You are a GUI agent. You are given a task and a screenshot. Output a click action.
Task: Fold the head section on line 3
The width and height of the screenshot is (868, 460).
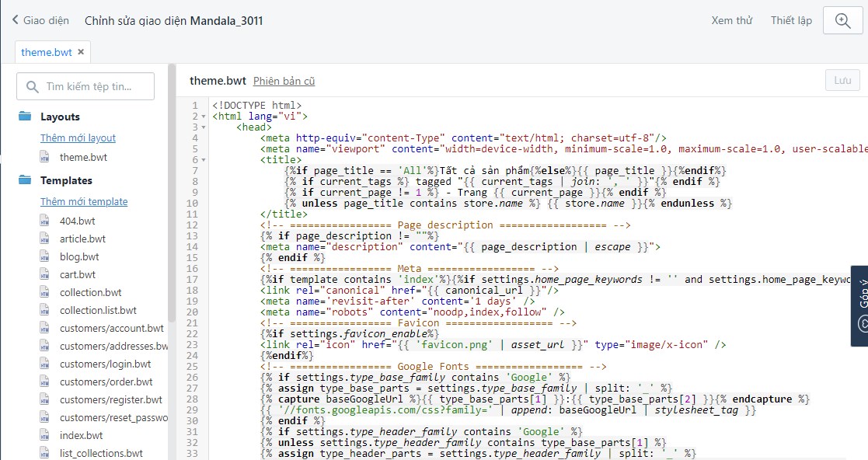pyautogui.click(x=204, y=127)
